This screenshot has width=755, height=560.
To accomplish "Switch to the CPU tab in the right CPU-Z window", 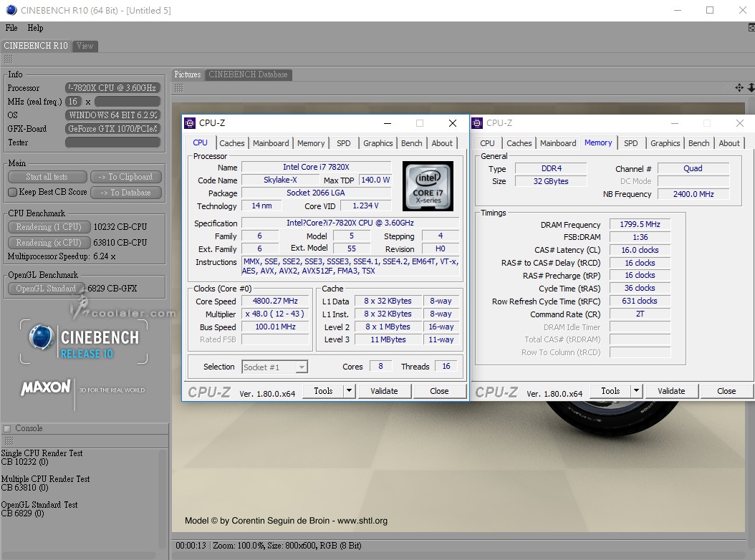I will (x=487, y=143).
